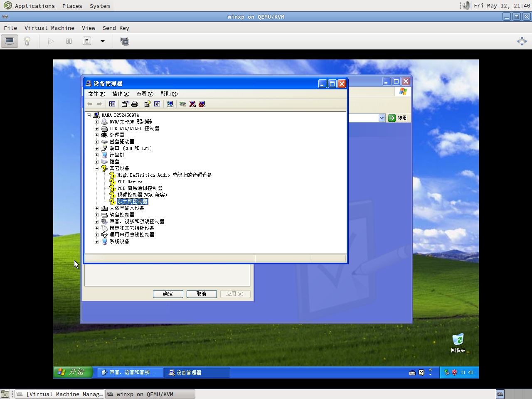Open the shutdown options dropdown arrow
532x399 pixels.
103,41
